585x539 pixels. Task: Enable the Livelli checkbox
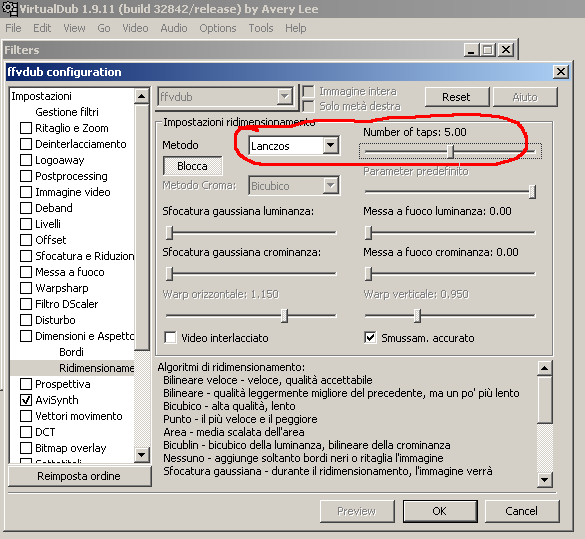pyautogui.click(x=26, y=224)
